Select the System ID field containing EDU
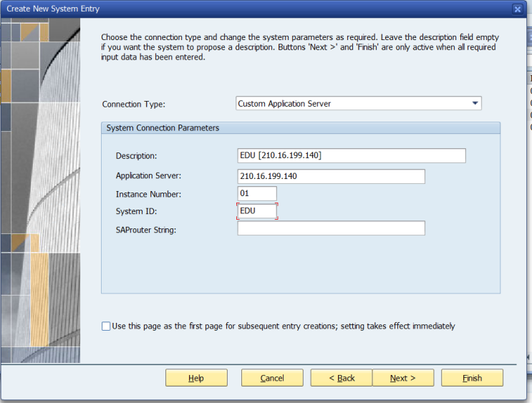This screenshot has height=403, width=532. pyautogui.click(x=257, y=211)
